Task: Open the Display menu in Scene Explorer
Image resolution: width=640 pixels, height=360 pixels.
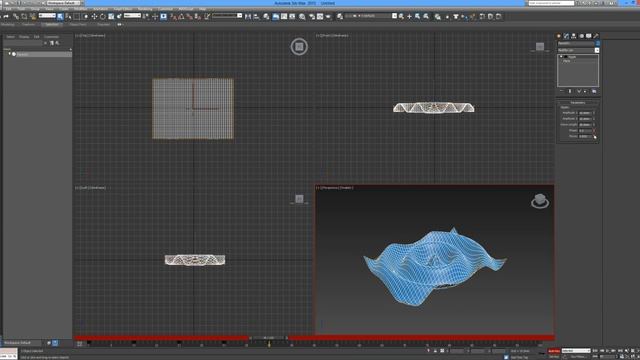Action: 24,37
